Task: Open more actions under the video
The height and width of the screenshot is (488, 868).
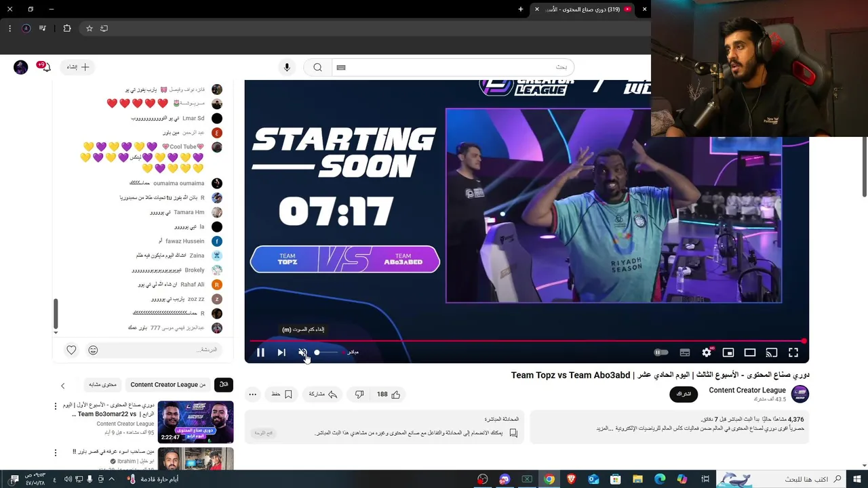Action: point(252,394)
